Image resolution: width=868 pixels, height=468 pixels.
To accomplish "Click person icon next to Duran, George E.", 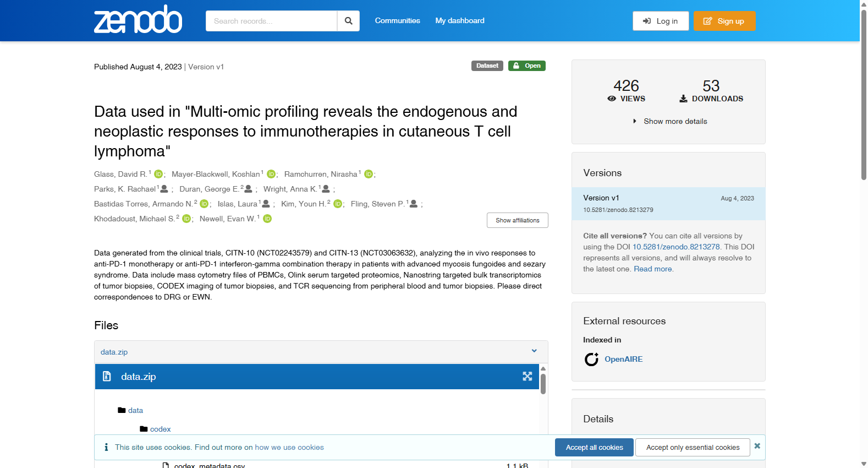I will point(248,189).
